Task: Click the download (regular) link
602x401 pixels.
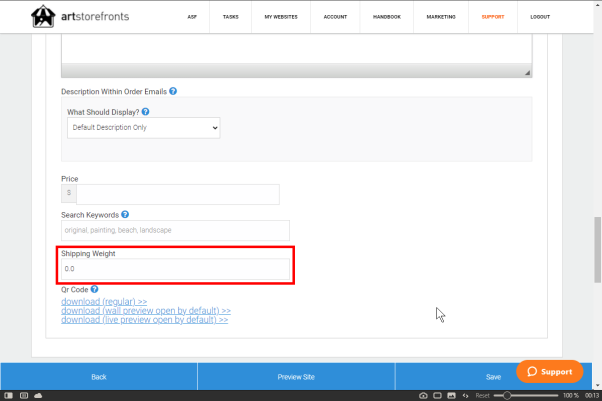Action: (104, 301)
